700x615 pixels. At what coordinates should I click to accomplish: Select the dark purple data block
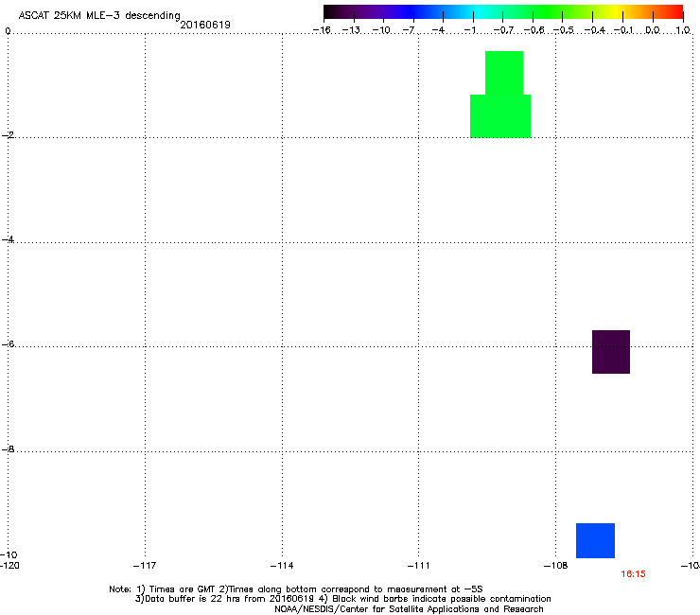tap(611, 352)
